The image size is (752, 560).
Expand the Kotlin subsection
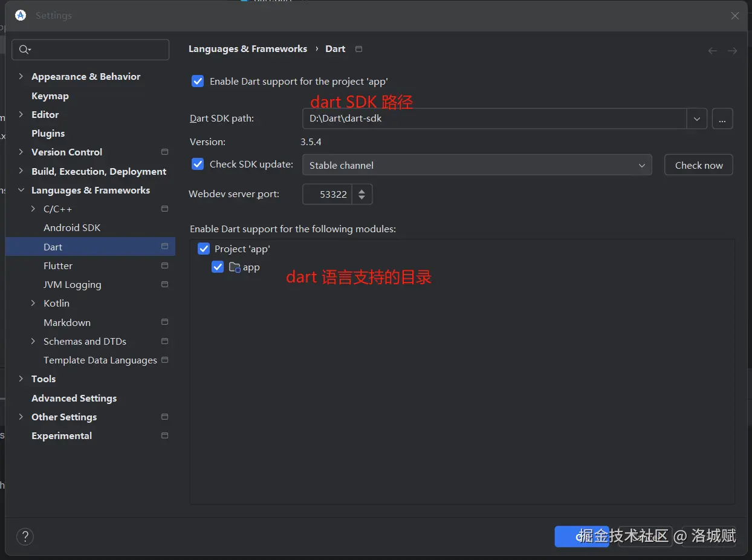33,303
